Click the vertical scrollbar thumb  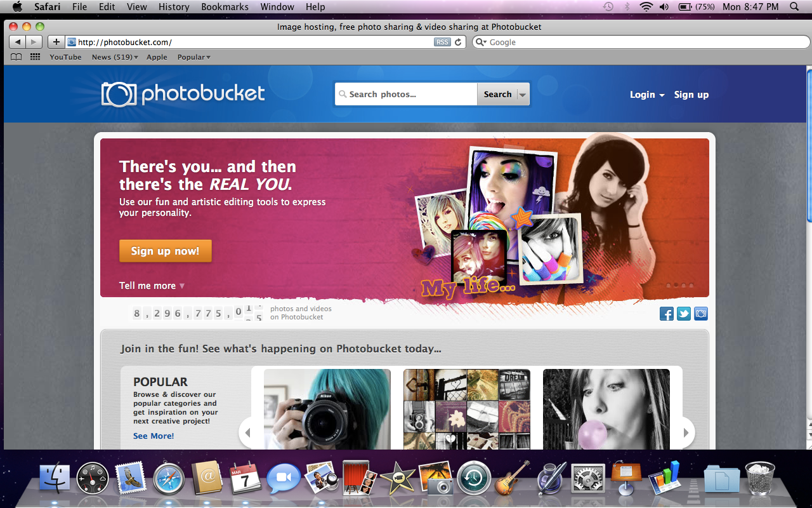[809, 146]
